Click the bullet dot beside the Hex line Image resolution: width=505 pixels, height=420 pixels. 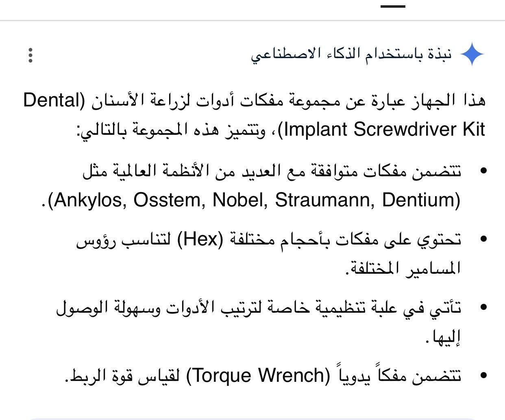(x=483, y=240)
